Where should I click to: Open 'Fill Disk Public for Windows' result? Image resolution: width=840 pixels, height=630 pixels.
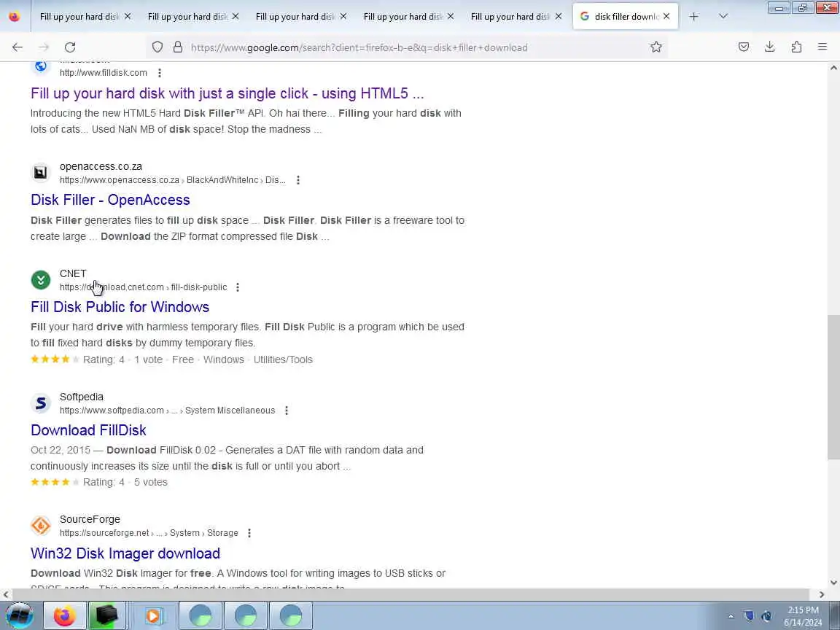[120, 307]
